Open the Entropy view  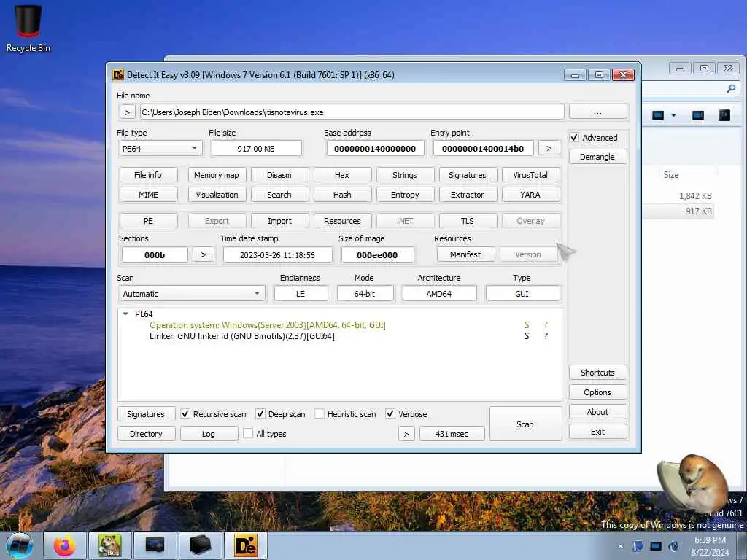405,195
